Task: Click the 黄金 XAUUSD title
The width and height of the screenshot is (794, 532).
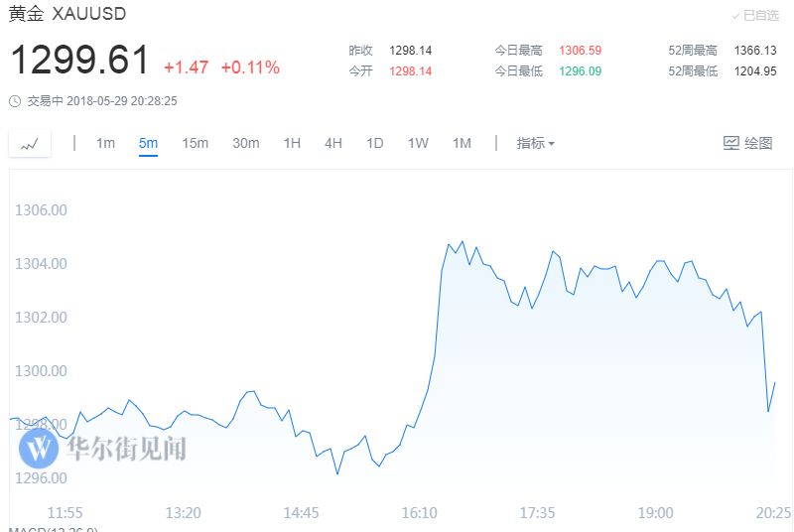Action: [x=67, y=14]
